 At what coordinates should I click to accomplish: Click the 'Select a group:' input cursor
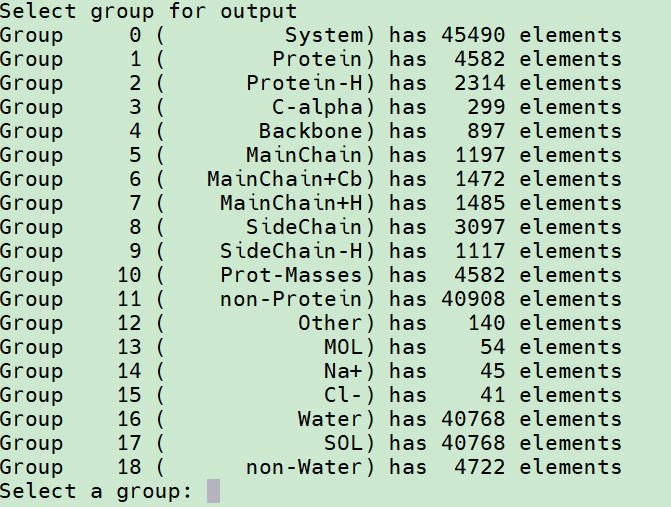pos(213,491)
